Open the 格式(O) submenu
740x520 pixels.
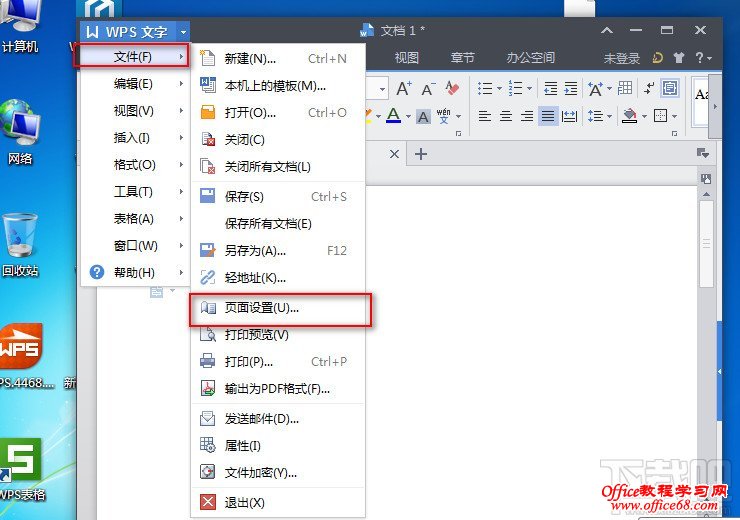coord(135,165)
